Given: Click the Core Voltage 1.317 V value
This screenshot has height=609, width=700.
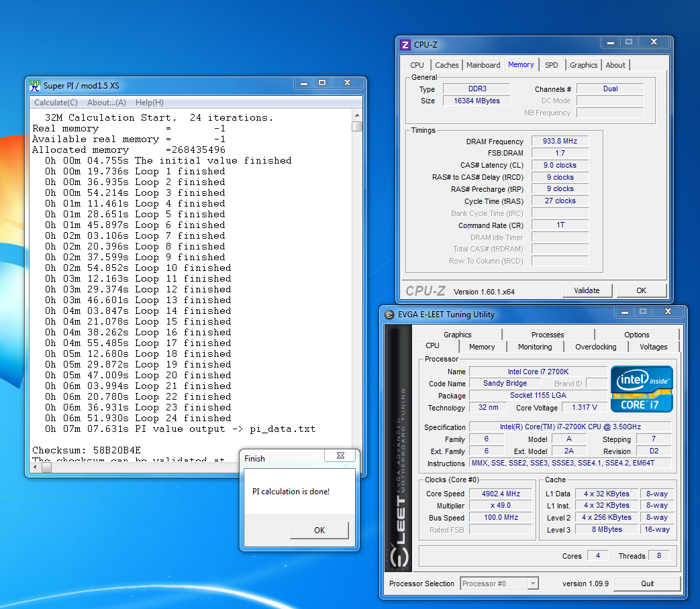Looking at the screenshot, I should tap(585, 407).
